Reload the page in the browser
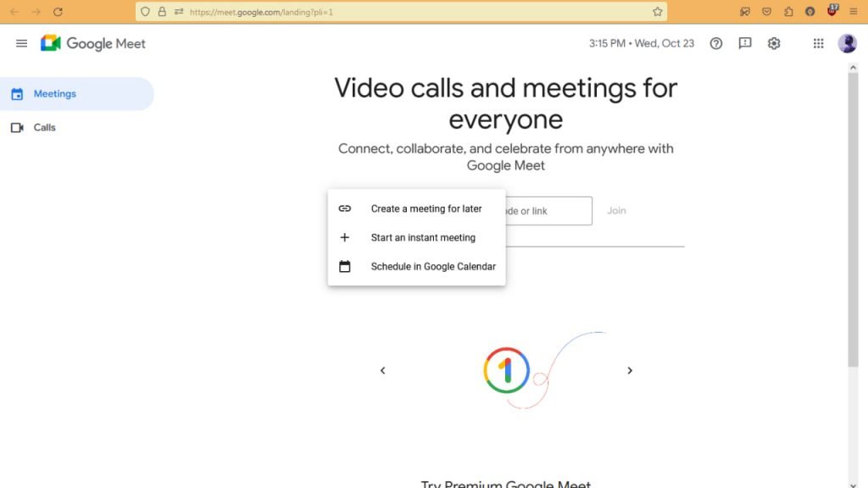Viewport: 868px width, 488px height. pyautogui.click(x=58, y=12)
